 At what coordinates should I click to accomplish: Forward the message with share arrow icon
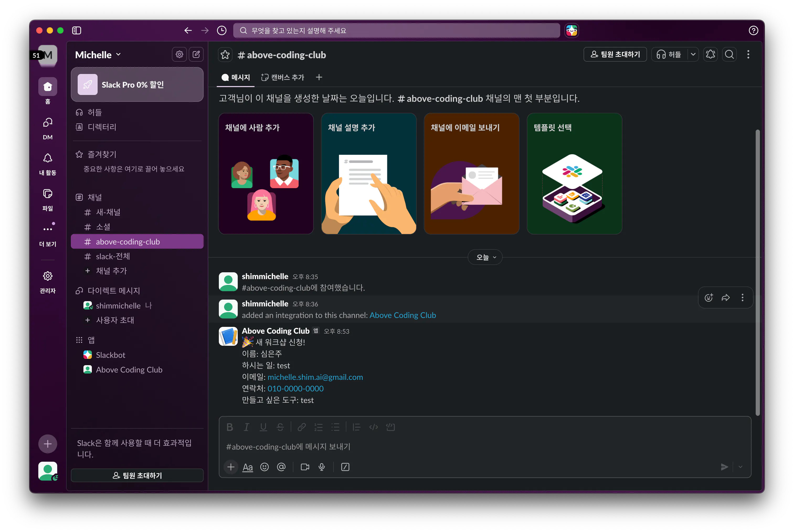726,297
